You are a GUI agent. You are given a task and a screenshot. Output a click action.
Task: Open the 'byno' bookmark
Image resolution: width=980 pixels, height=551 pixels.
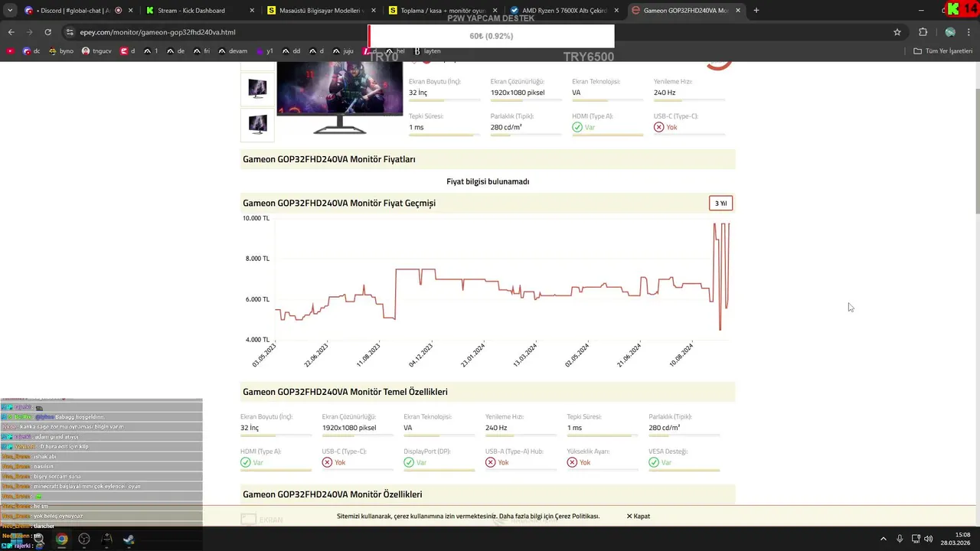[61, 51]
